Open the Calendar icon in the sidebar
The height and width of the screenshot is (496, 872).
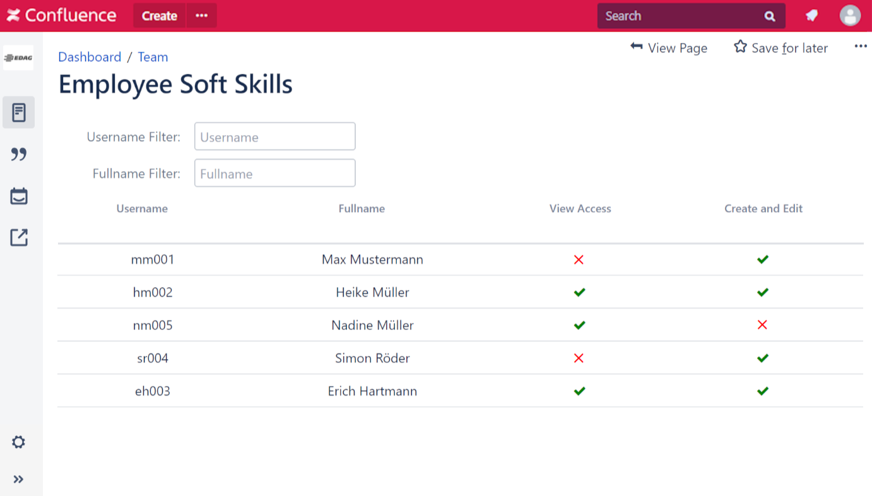tap(18, 196)
